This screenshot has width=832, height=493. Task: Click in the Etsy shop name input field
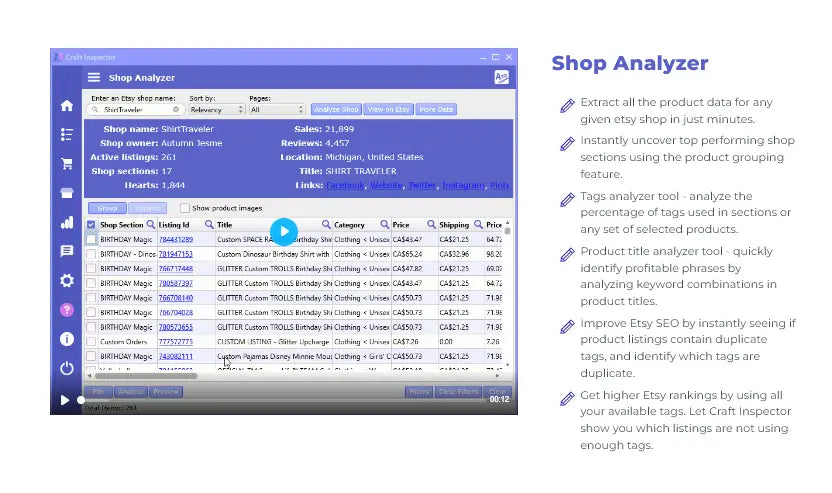pos(136,109)
